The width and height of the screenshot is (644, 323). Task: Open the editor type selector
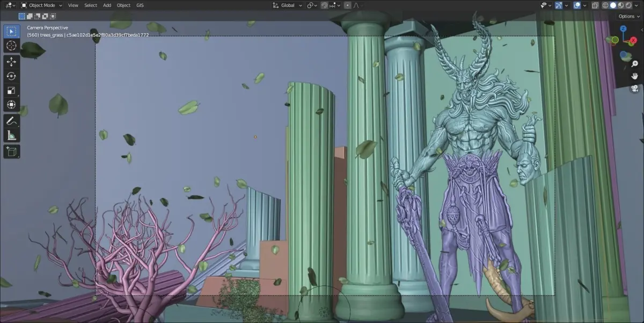(x=10, y=5)
